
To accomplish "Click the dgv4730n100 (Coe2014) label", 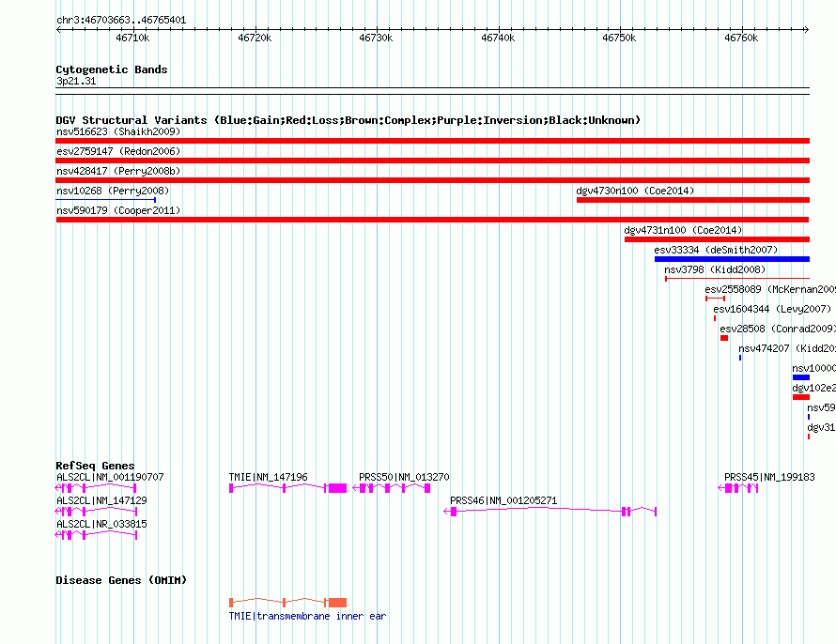I will [x=635, y=191].
